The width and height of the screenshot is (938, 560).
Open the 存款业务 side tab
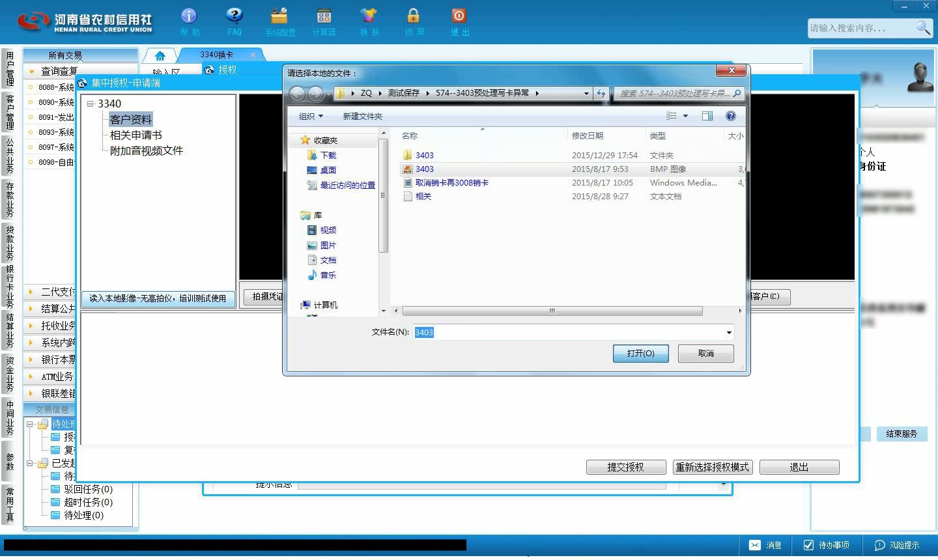click(9, 199)
